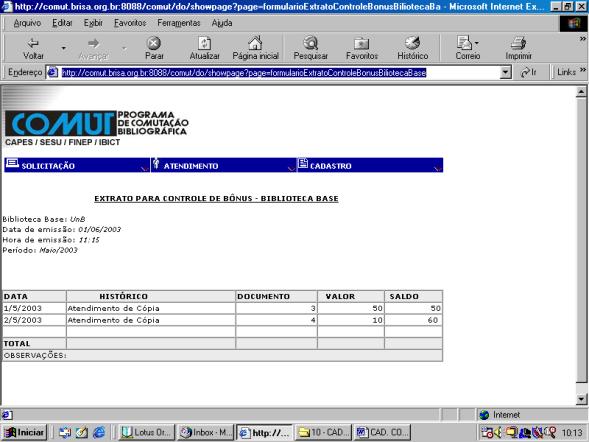
Task: Open the Ferramentas menu
Action: [179, 23]
